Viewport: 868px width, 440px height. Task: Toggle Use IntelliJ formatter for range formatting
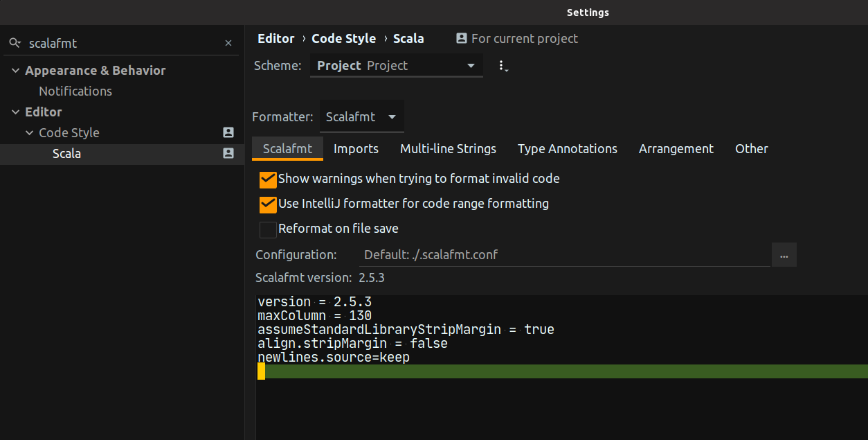coord(268,204)
